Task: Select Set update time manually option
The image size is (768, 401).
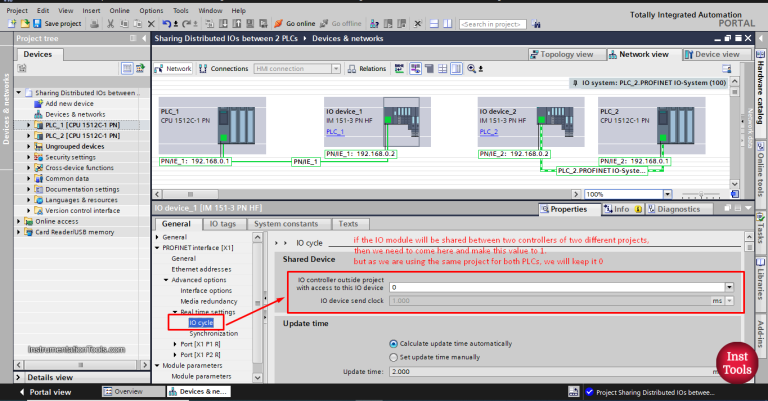Action: tap(394, 356)
